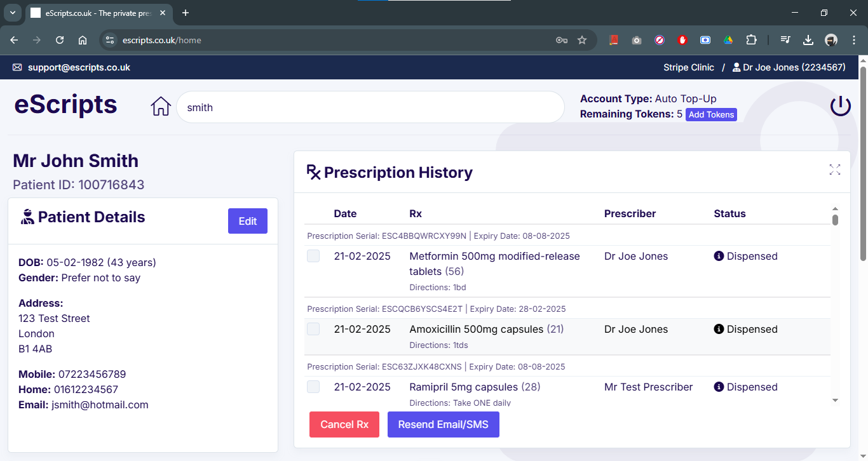
Task: Click the Resend Email/SMS button
Action: click(444, 424)
